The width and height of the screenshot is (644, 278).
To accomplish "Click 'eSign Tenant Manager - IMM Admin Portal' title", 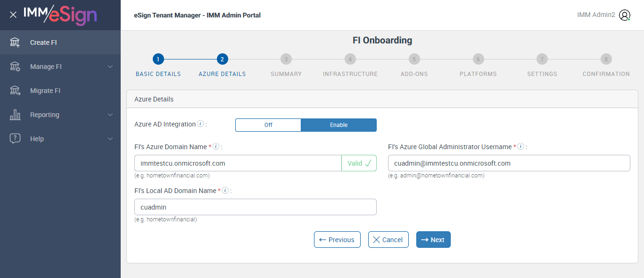I will pos(197,15).
